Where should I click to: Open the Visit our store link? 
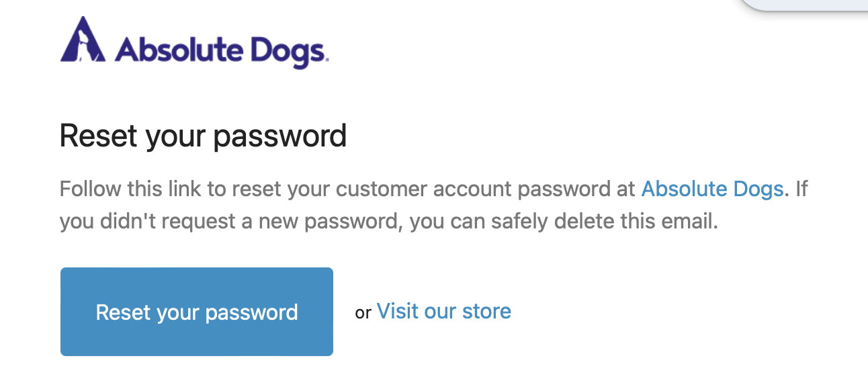point(443,311)
